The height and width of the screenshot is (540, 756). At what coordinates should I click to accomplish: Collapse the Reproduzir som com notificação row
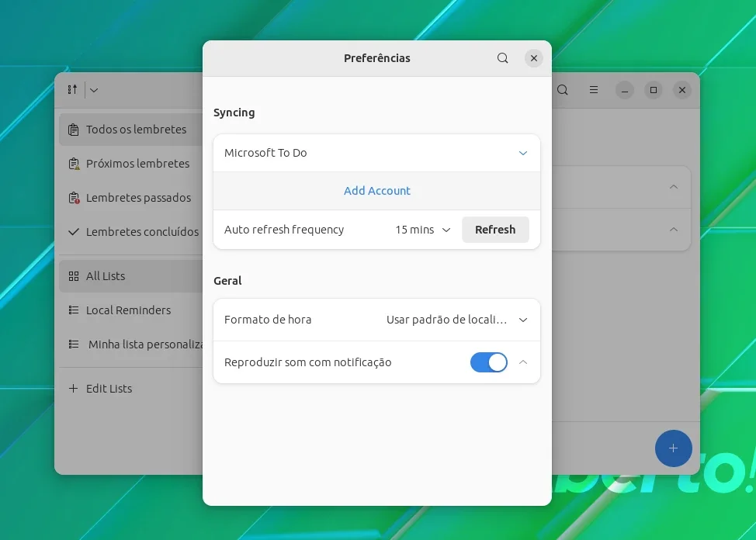coord(522,362)
